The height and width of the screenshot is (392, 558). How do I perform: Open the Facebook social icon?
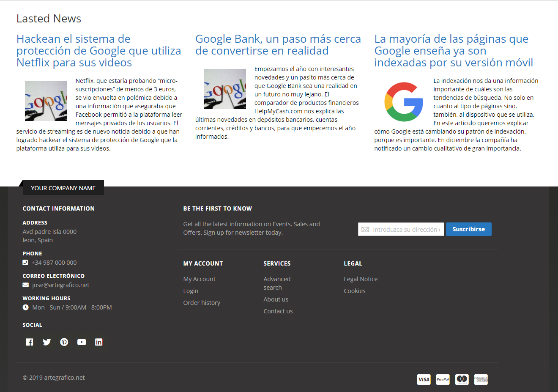click(x=29, y=342)
